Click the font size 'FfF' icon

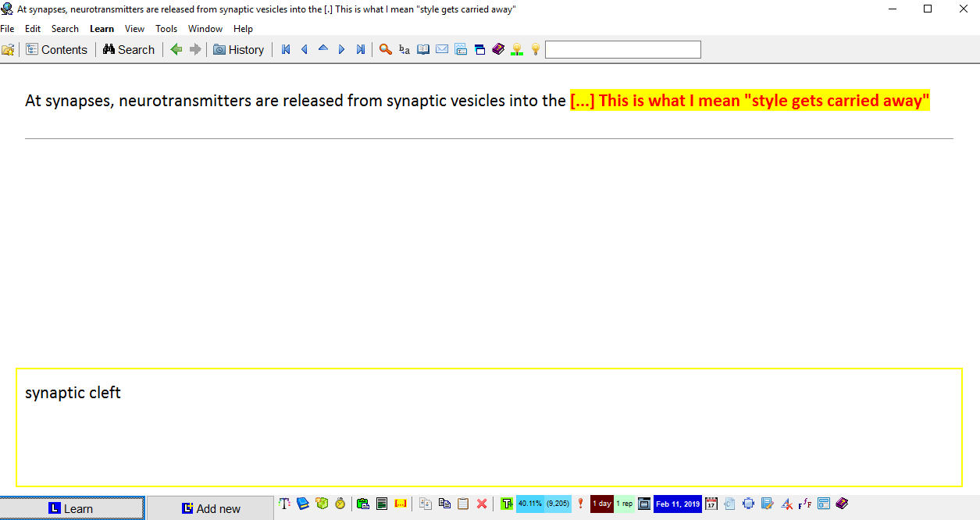pyautogui.click(x=805, y=504)
